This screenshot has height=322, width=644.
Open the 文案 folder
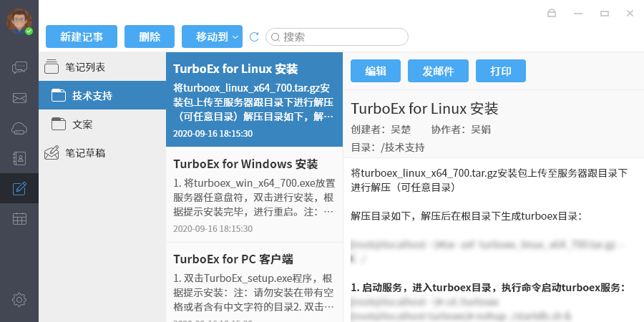(x=82, y=124)
